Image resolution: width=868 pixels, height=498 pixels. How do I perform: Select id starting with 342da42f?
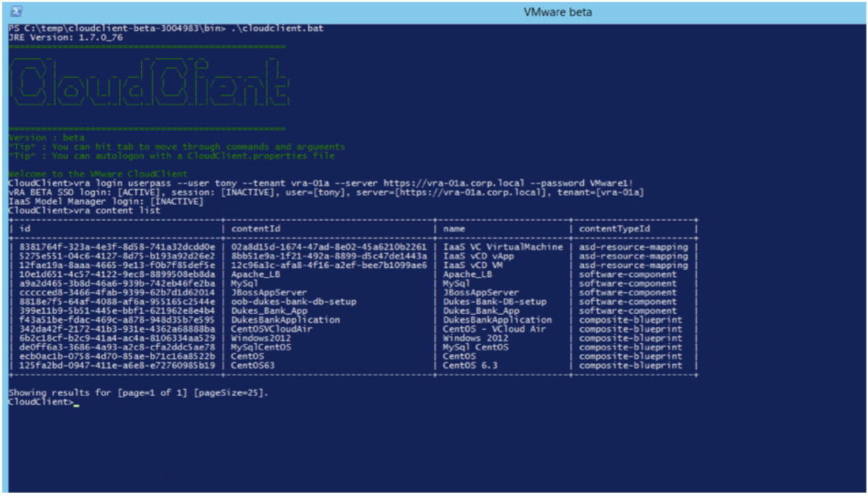coord(117,329)
